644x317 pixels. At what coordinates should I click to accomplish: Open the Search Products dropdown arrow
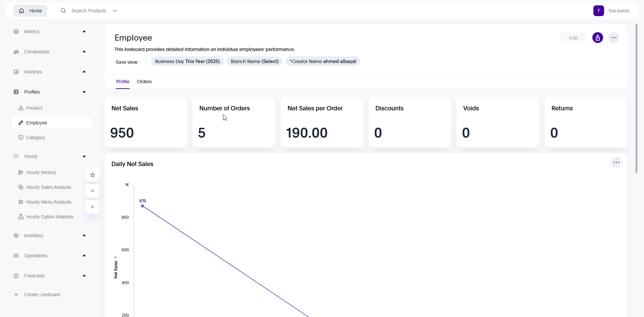[115, 10]
